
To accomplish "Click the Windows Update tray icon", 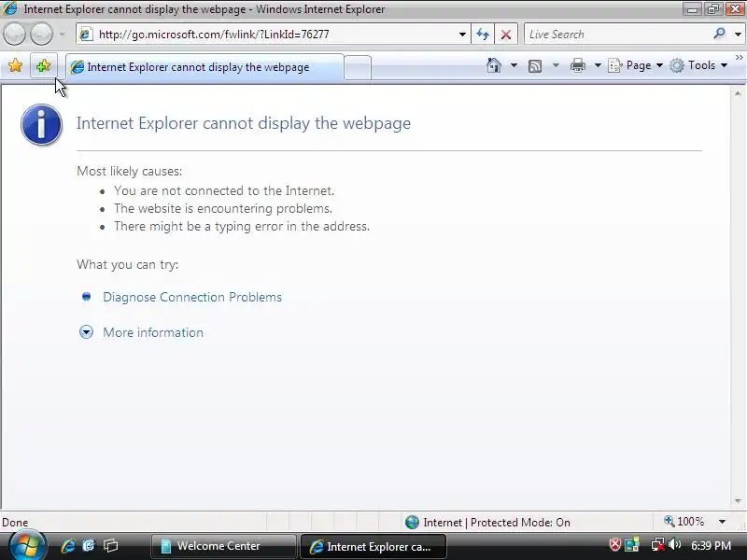I will point(633,544).
